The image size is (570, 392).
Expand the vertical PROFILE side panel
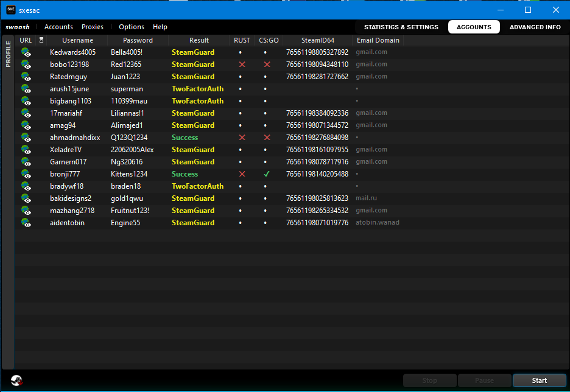[x=8, y=54]
